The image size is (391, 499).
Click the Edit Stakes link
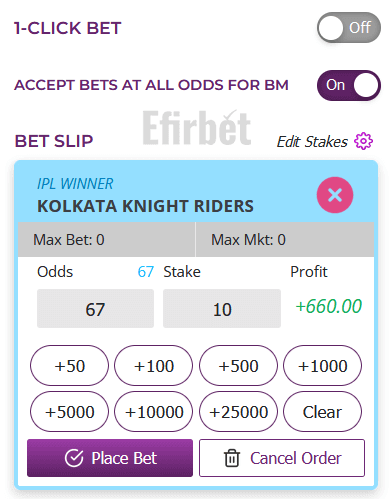tap(312, 142)
